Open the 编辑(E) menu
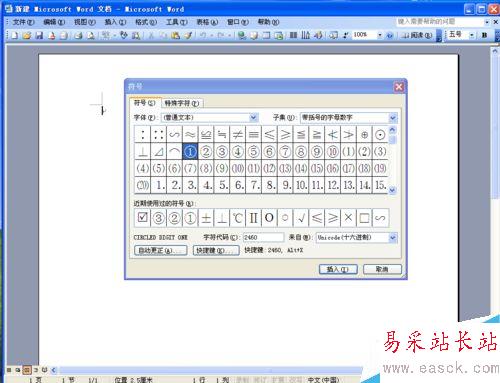 (54, 22)
